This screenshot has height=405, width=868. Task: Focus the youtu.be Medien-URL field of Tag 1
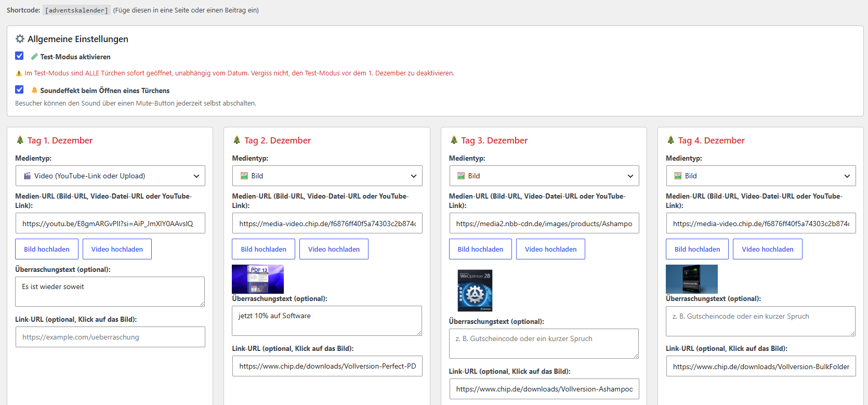coord(110,223)
